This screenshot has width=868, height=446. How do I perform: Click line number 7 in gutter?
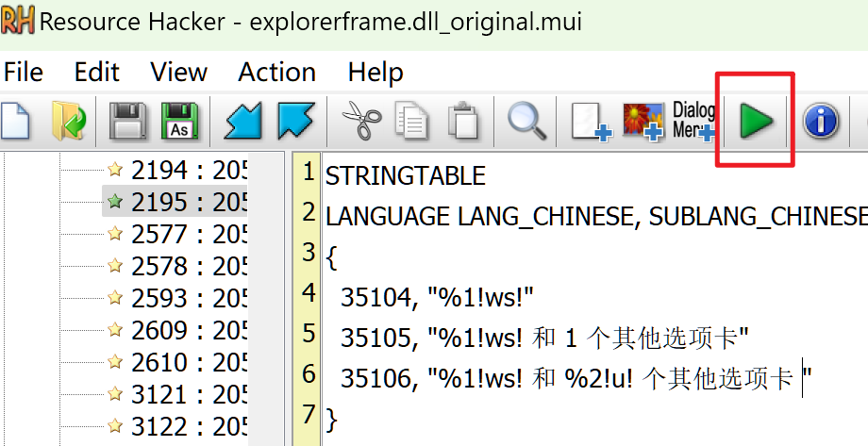309,415
